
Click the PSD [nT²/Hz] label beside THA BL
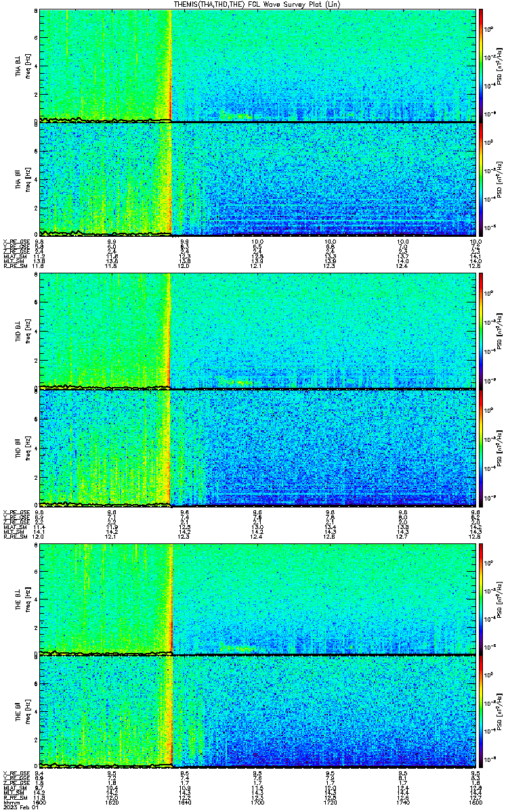[x=499, y=66]
